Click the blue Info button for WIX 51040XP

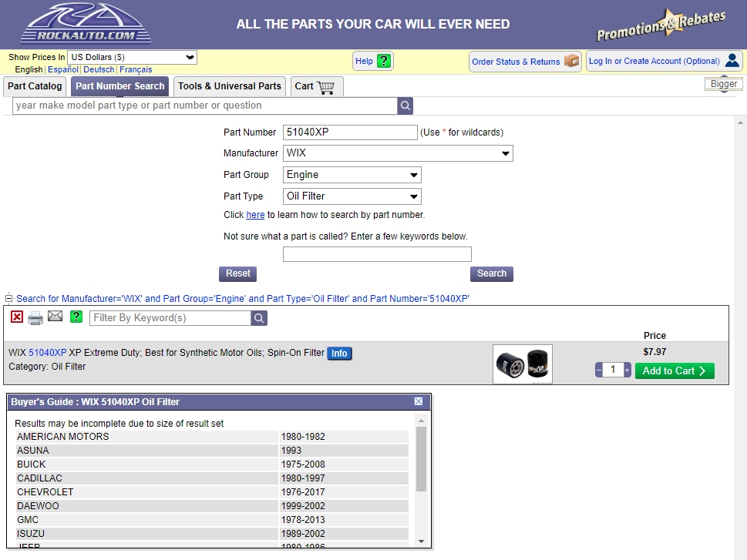(339, 354)
